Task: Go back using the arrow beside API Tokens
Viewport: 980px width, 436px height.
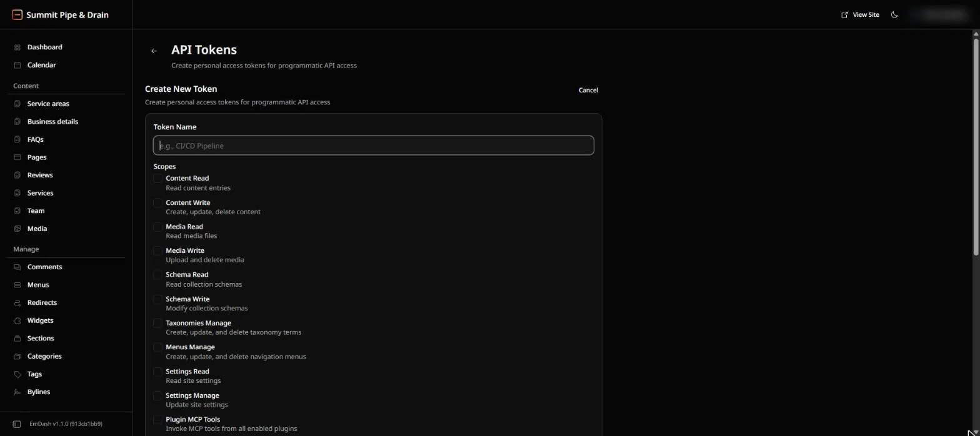Action: click(x=154, y=51)
